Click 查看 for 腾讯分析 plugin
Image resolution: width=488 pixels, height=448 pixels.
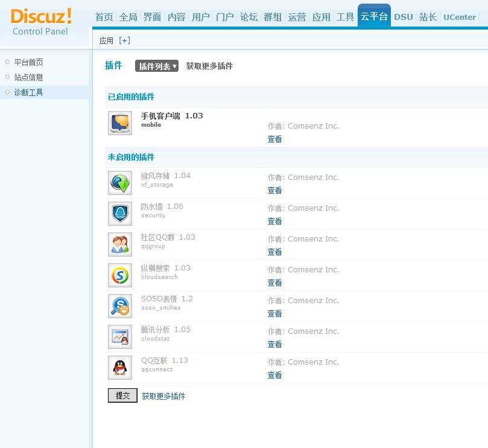coord(274,344)
